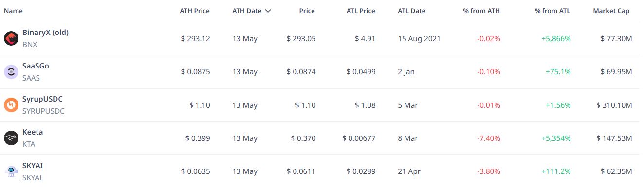
Task: Click the SKYAI robot logo
Action: [11, 171]
